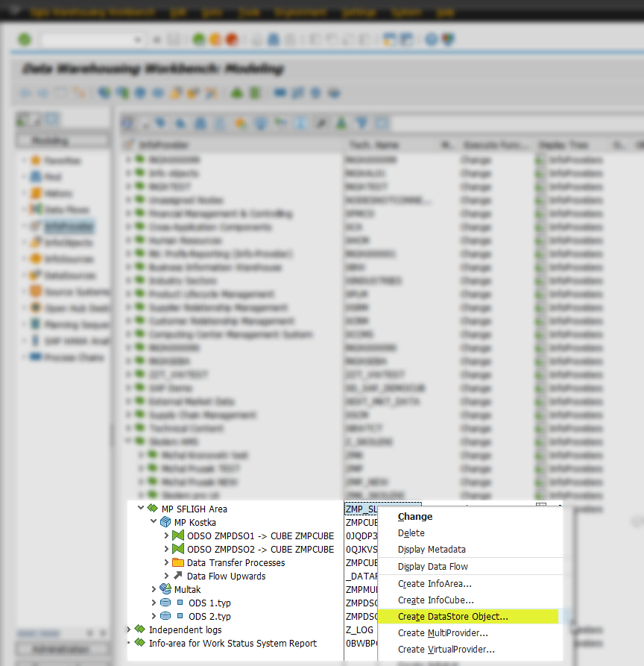Select Info-area for Work Status System Report
This screenshot has height=666, width=644.
tap(233, 644)
